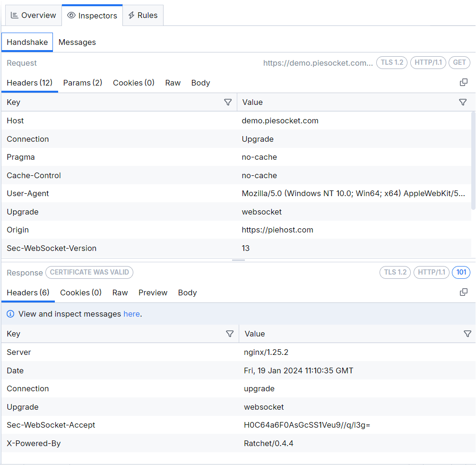The image size is (476, 465).
Task: Click the eye icon on Inspectors tab
Action: [x=70, y=15]
